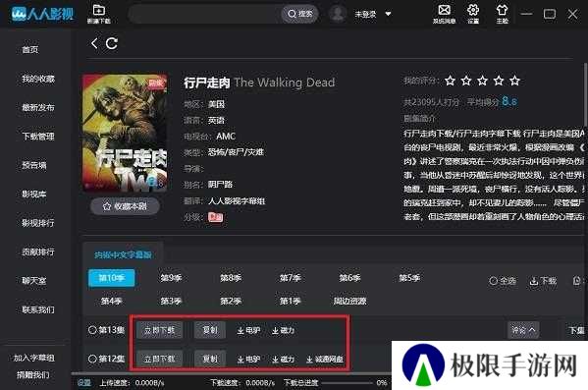The width and height of the screenshot is (588, 390).
Task: Select season 第8季
Action: (231, 278)
